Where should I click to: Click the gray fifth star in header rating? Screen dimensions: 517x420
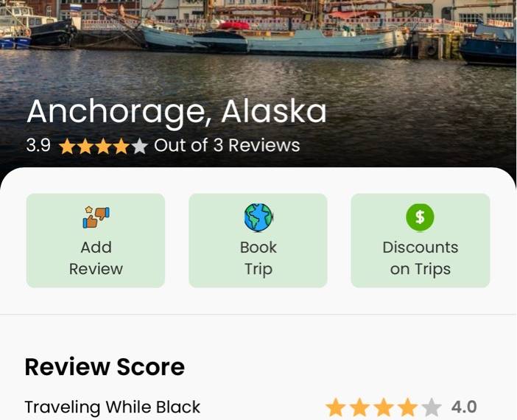click(139, 146)
